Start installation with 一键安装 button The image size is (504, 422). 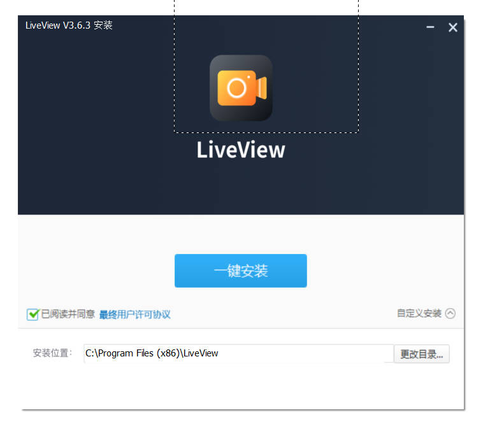pyautogui.click(x=240, y=271)
